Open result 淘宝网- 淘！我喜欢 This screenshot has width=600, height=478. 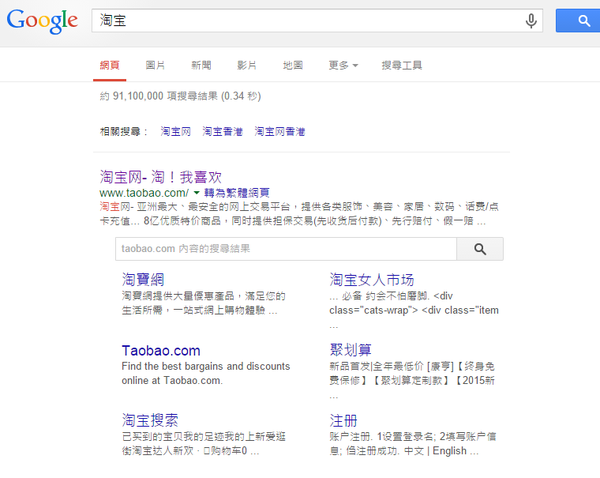[161, 177]
